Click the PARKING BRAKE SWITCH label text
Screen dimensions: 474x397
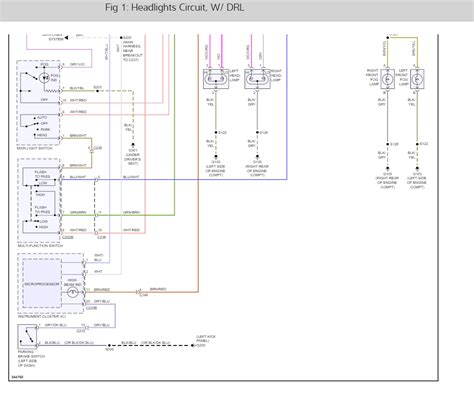pyautogui.click(x=31, y=359)
